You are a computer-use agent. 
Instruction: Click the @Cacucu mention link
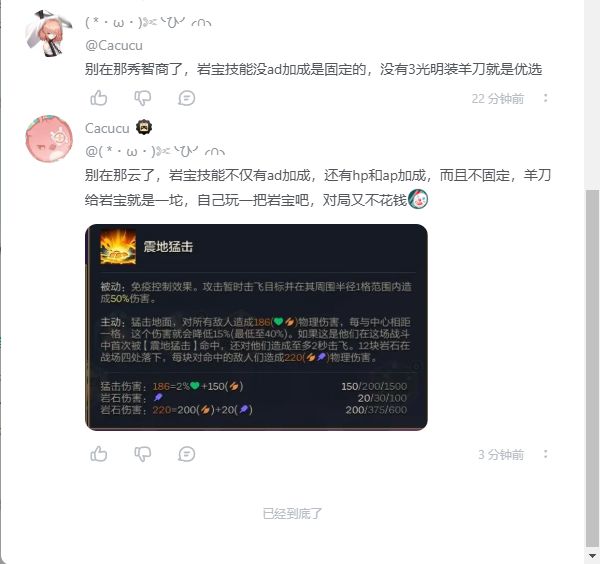[114, 46]
